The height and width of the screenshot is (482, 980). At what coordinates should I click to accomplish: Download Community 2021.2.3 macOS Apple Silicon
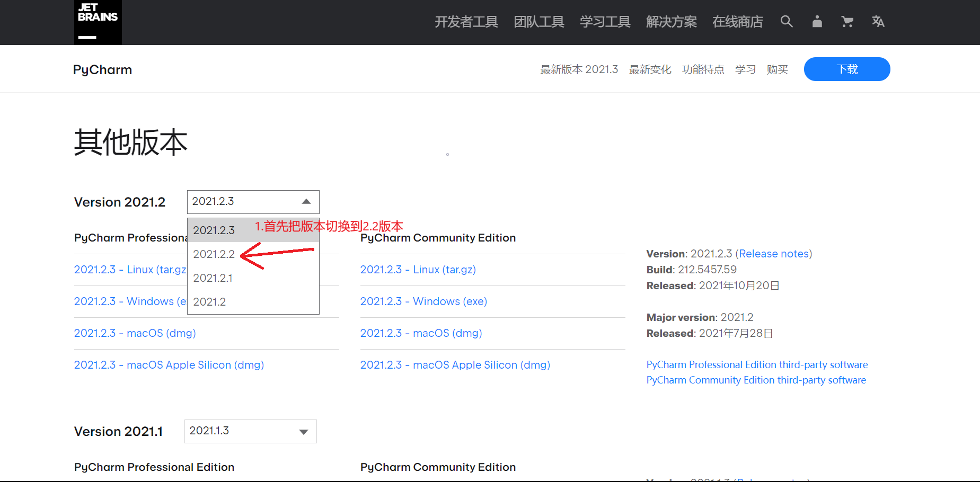[x=455, y=365]
